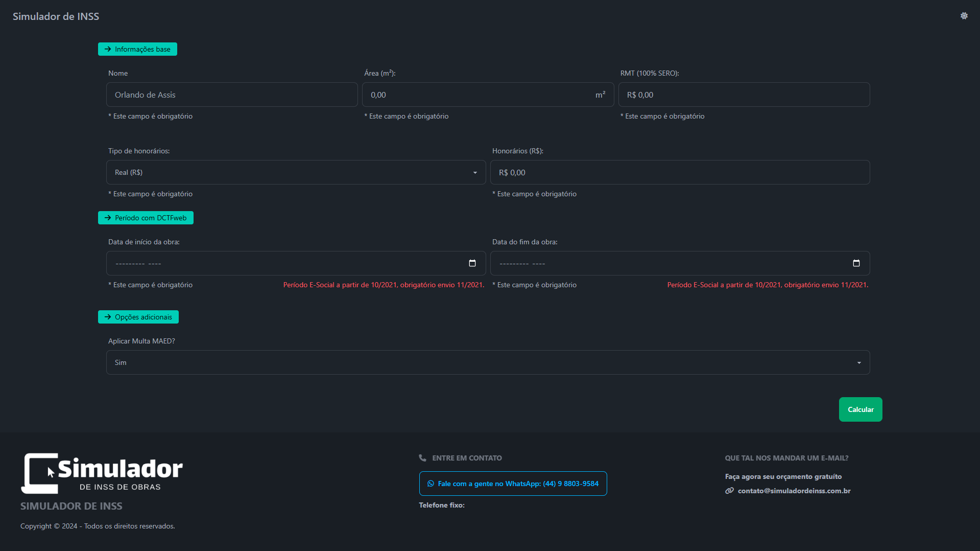
Task: Click the Simulador de INSS header title
Action: (x=56, y=16)
